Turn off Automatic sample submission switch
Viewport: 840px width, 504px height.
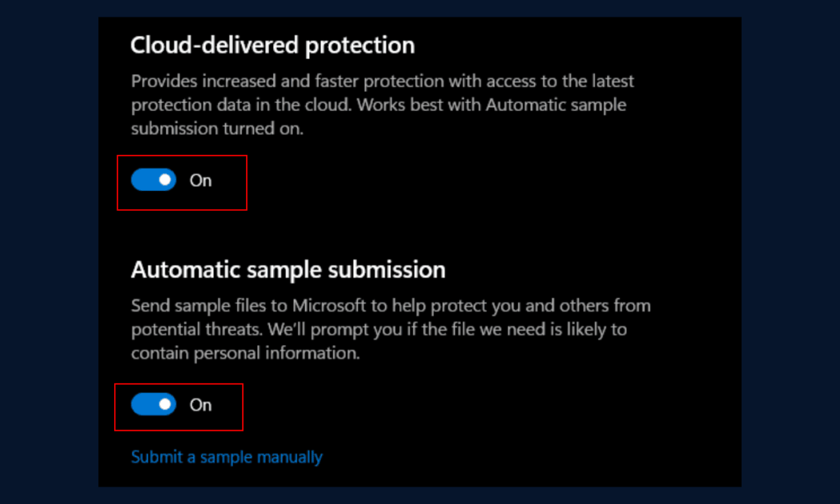pos(153,404)
